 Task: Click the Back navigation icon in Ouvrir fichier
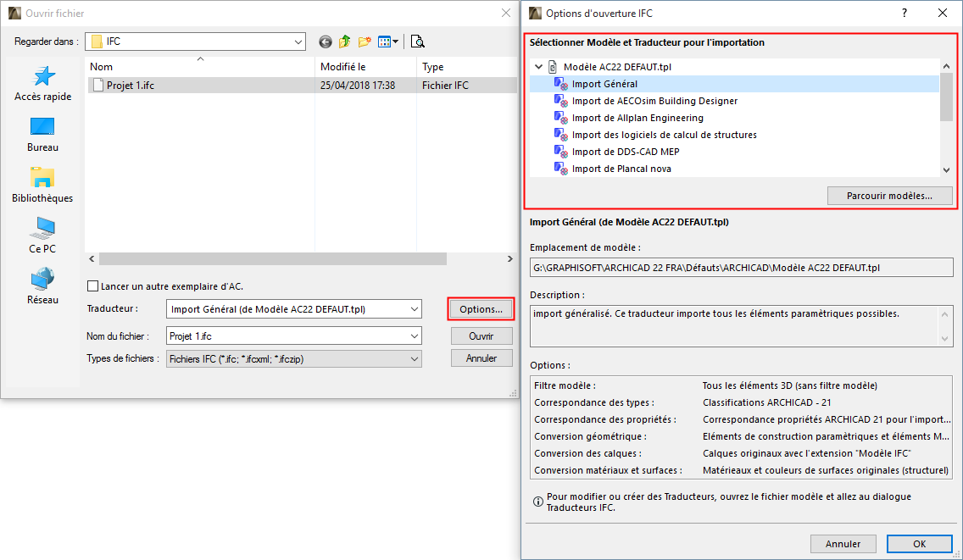[326, 42]
